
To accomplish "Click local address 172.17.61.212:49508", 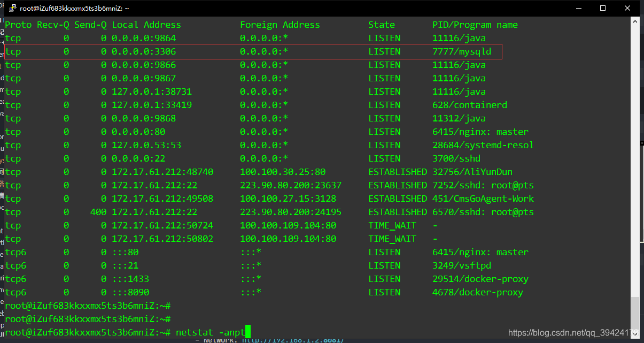I will [162, 199].
